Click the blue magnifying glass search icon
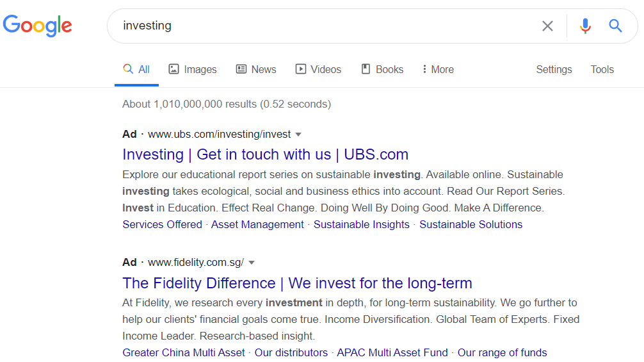The height and width of the screenshot is (362, 644). [x=615, y=26]
